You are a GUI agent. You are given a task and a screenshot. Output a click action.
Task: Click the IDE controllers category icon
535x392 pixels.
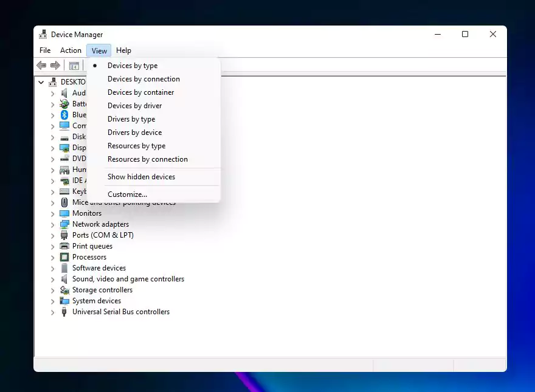[x=64, y=181]
